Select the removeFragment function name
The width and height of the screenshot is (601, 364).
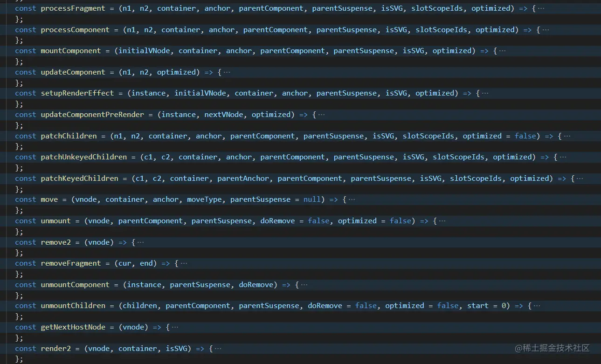pyautogui.click(x=71, y=263)
